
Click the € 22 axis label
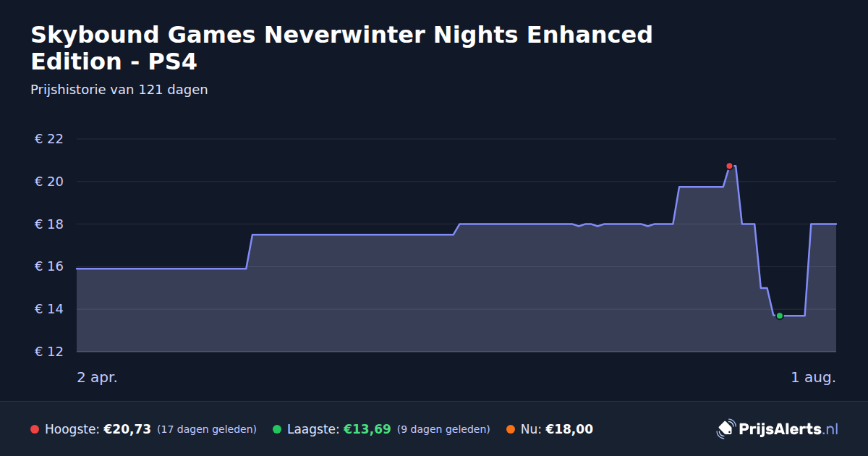point(49,139)
